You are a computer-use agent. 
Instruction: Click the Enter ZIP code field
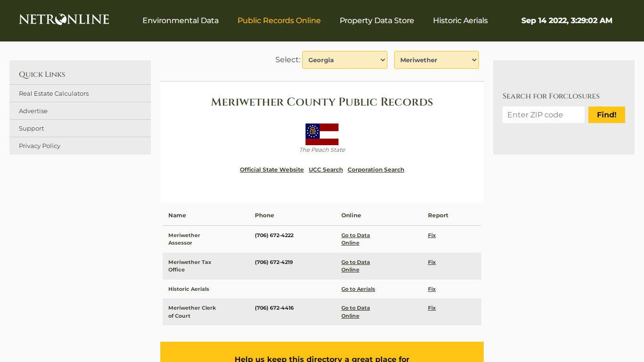click(x=544, y=115)
